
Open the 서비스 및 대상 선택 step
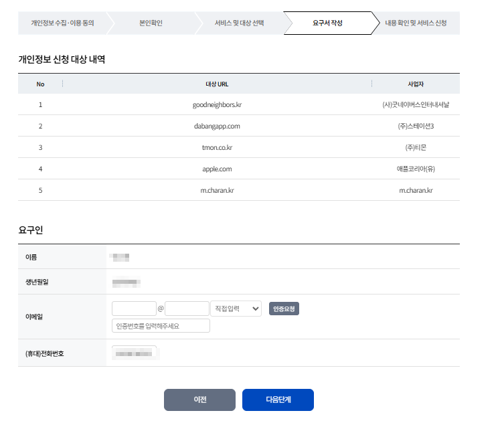coord(239,23)
